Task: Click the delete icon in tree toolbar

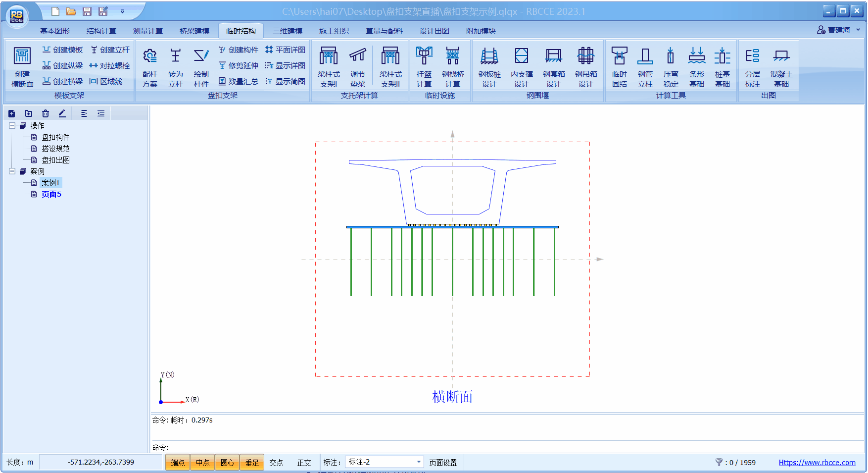Action: (x=46, y=113)
